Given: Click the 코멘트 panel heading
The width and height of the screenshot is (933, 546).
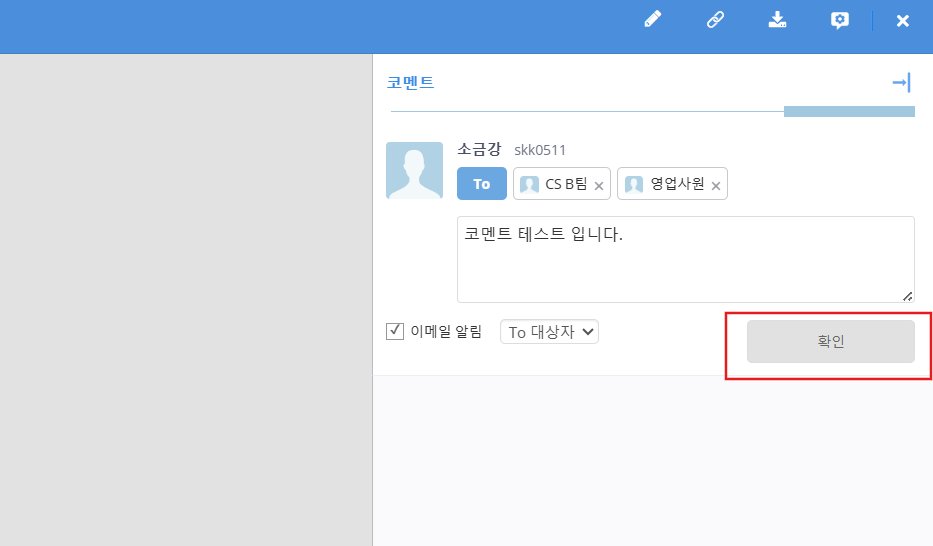Looking at the screenshot, I should click(411, 83).
